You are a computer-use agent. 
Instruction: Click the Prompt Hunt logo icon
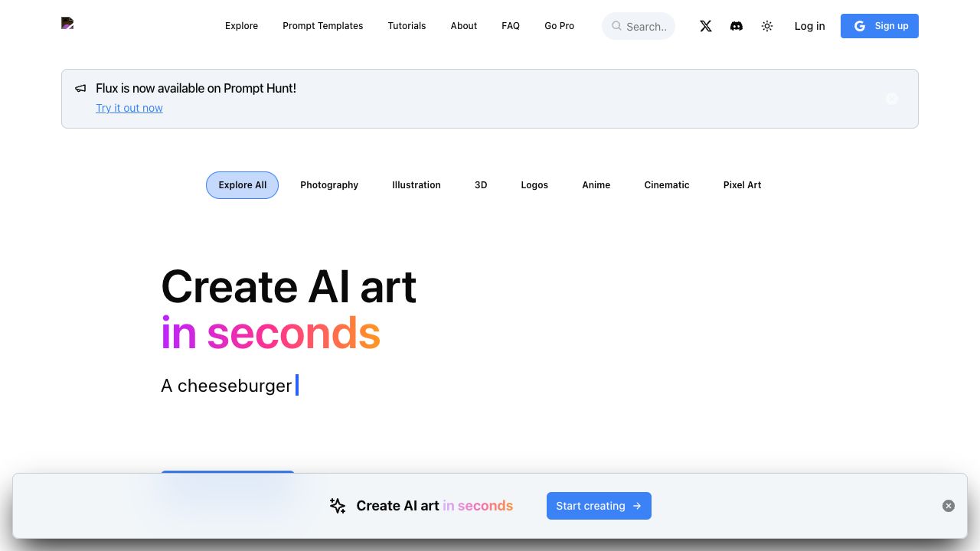(x=67, y=23)
